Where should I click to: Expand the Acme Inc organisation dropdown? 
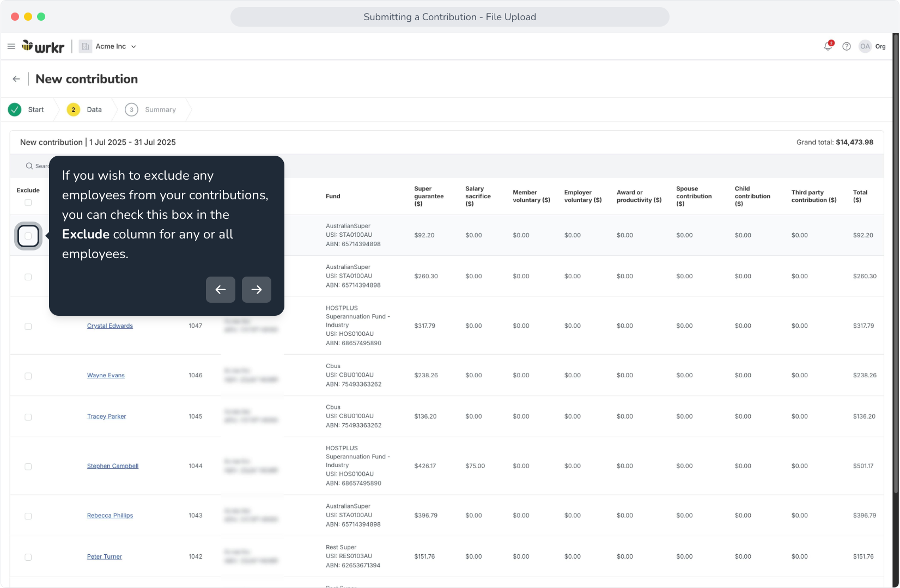[x=108, y=46]
